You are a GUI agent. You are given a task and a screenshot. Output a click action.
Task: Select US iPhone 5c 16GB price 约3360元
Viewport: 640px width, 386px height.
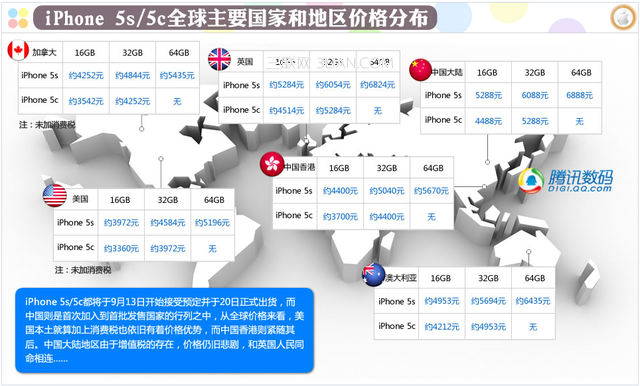121,248
